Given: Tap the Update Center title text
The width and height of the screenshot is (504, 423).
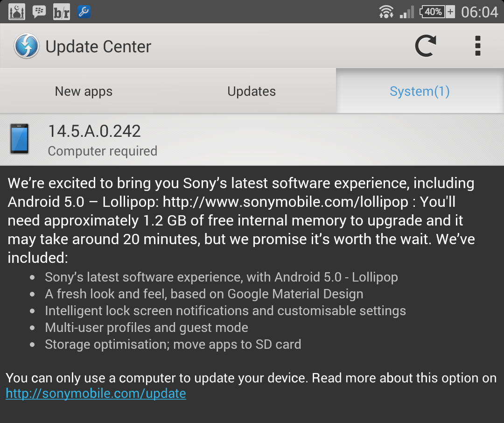Looking at the screenshot, I should [98, 47].
